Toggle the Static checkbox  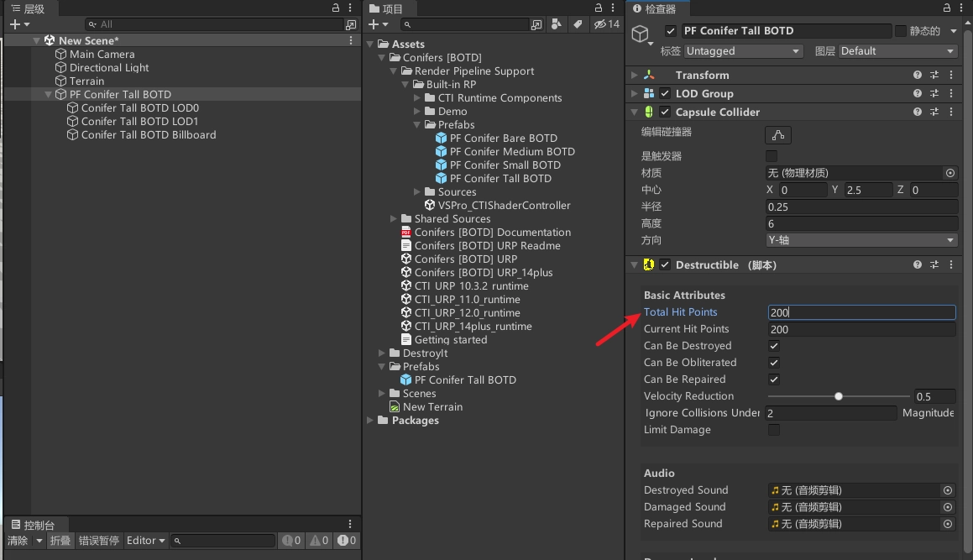901,31
